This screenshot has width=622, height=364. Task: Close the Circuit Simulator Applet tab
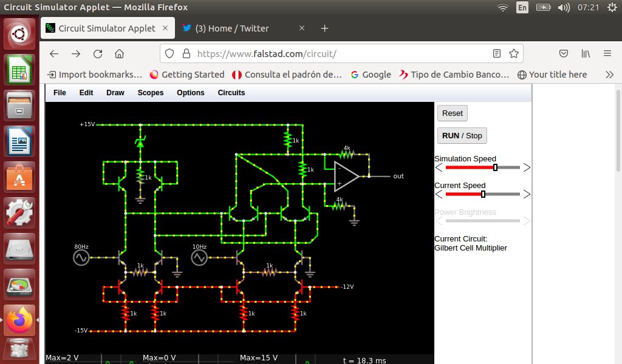pyautogui.click(x=165, y=28)
